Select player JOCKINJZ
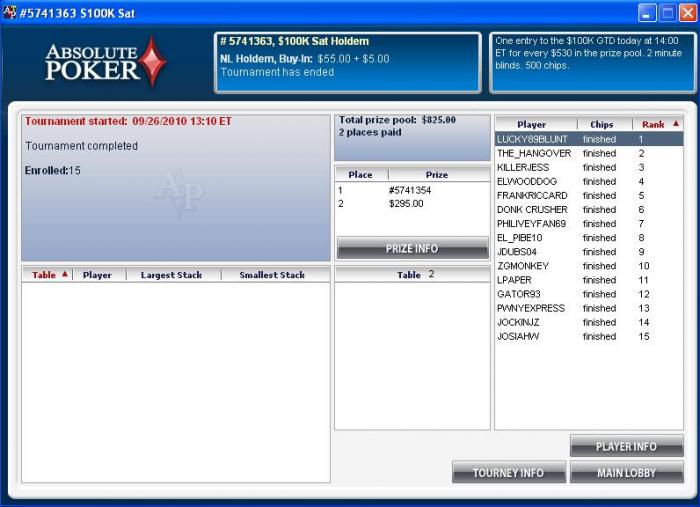Image resolution: width=700 pixels, height=507 pixels. 589,322
